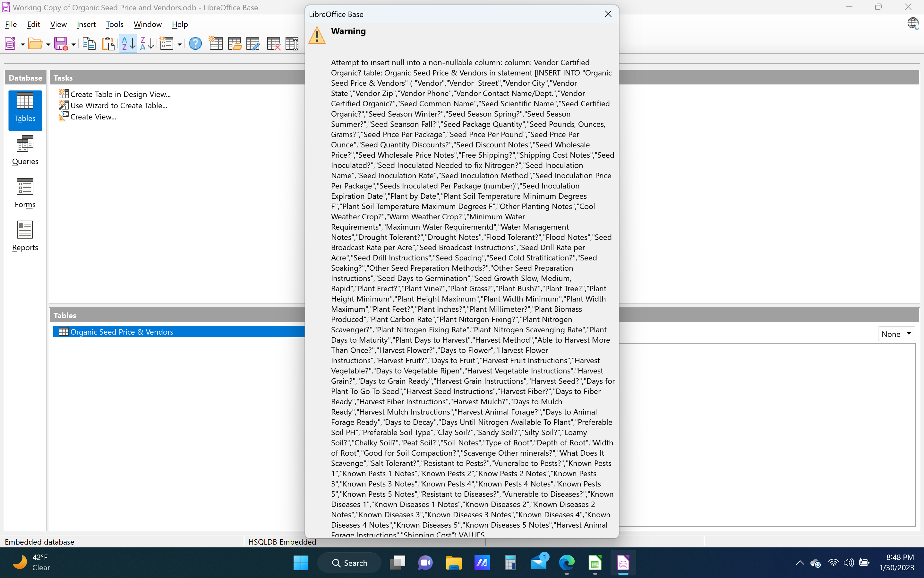The width and height of the screenshot is (924, 578).
Task: Open the Tools menu
Action: coord(115,24)
